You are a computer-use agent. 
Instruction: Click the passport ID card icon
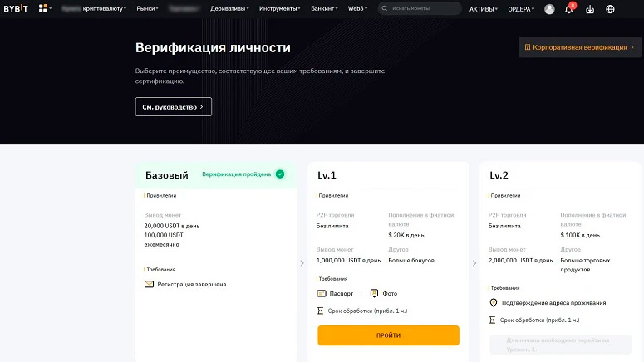click(322, 293)
